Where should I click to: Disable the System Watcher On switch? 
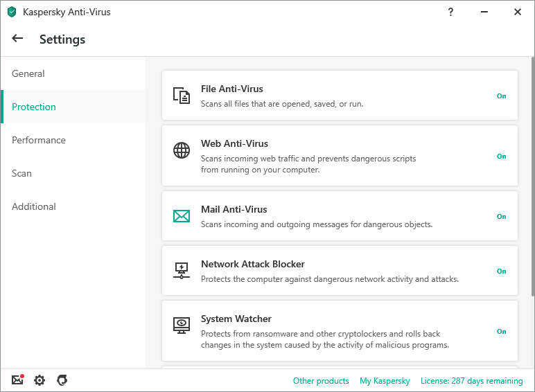coord(501,332)
